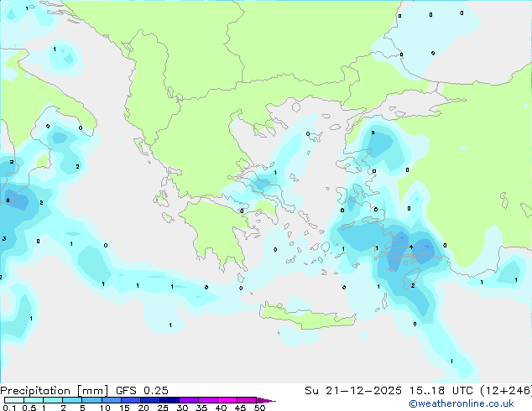Click the 40 to 45 mm legend swatch
This screenshot has width=532, height=411.
[x=227, y=400]
